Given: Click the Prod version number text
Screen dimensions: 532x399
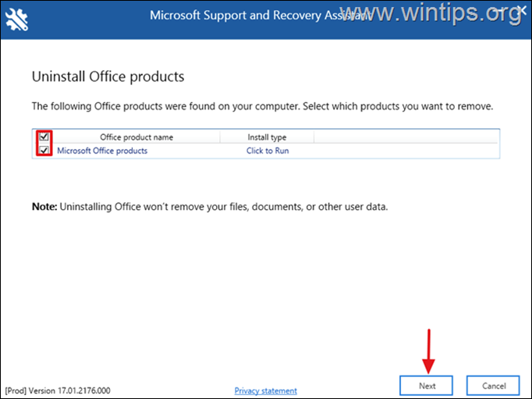Looking at the screenshot, I should tap(58, 390).
